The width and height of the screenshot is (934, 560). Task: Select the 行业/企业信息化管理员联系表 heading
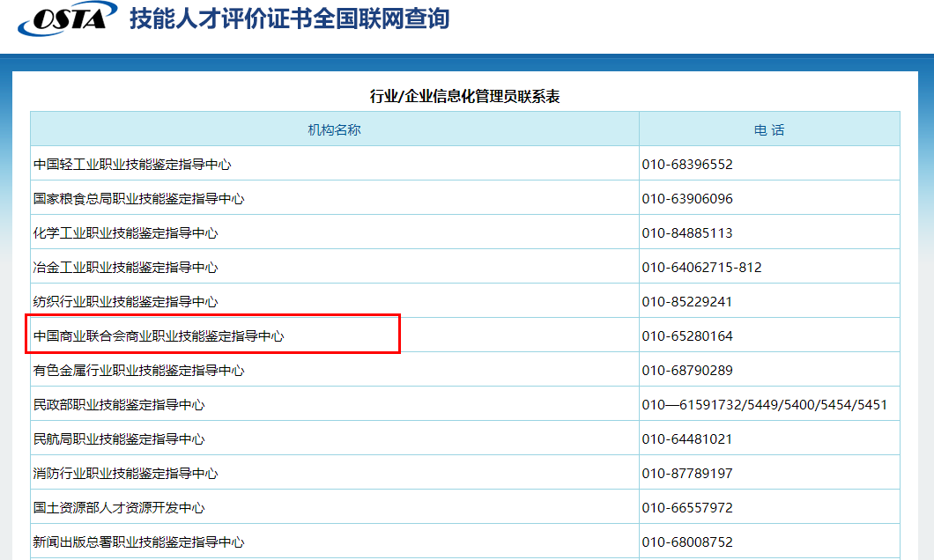(464, 96)
